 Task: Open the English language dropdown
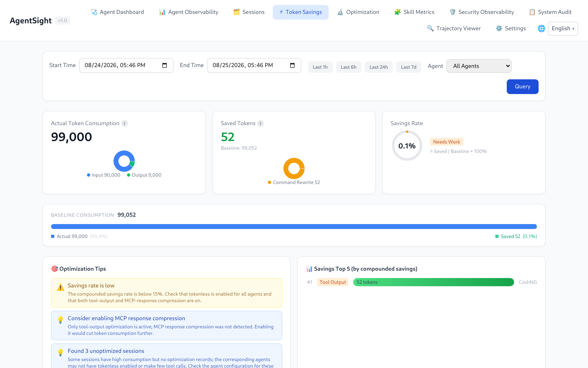(x=563, y=28)
